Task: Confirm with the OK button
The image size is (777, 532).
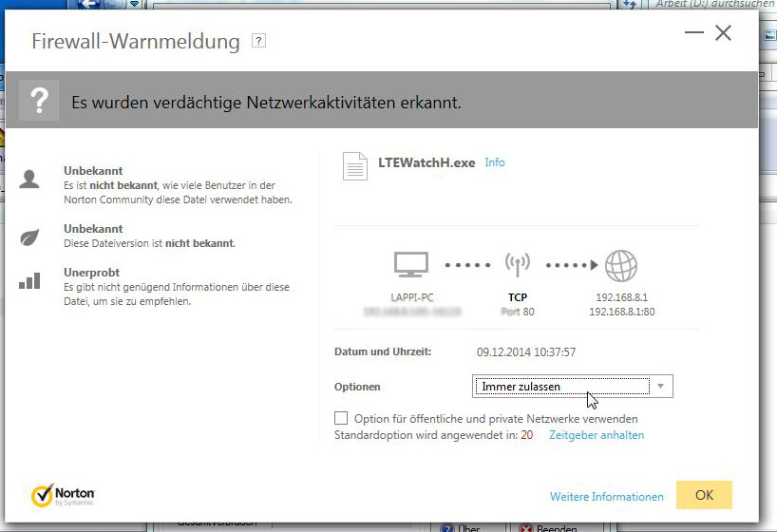Action: [x=704, y=495]
